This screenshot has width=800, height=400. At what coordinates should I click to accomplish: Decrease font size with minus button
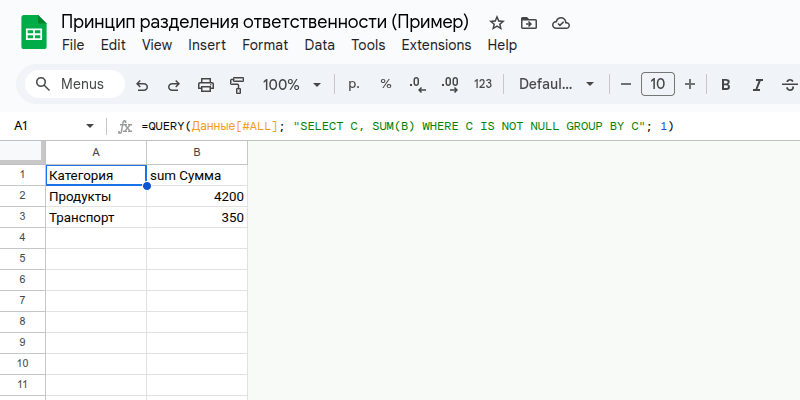pyautogui.click(x=626, y=84)
